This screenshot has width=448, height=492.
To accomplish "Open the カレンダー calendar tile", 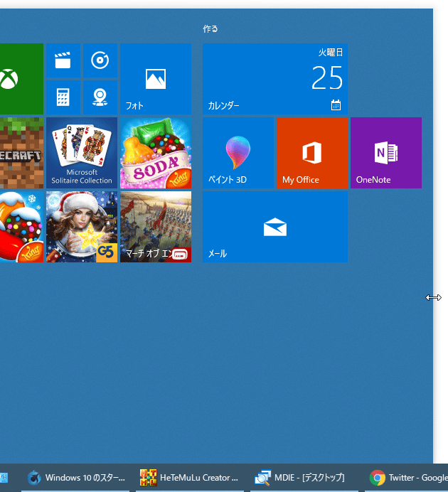I will pyautogui.click(x=274, y=79).
